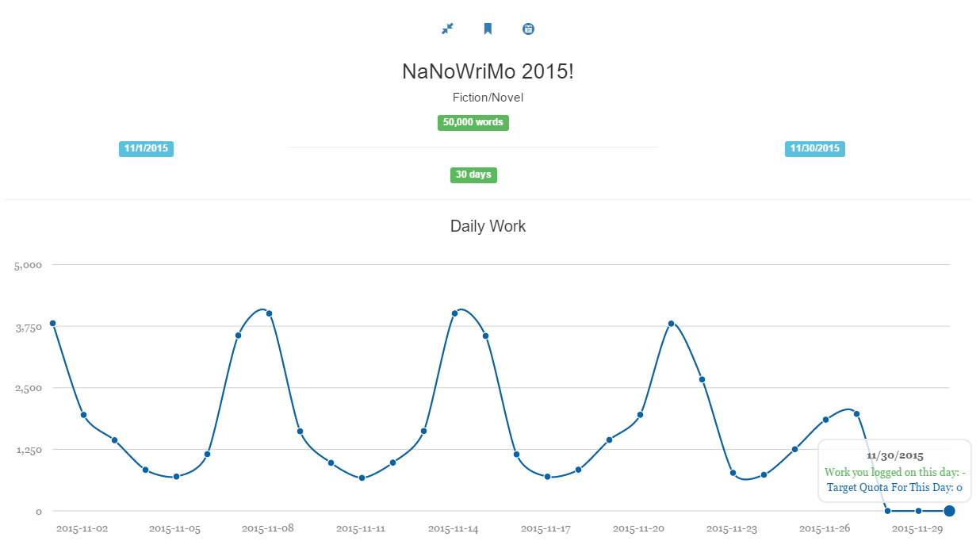Select the November 20 data point

pos(640,415)
